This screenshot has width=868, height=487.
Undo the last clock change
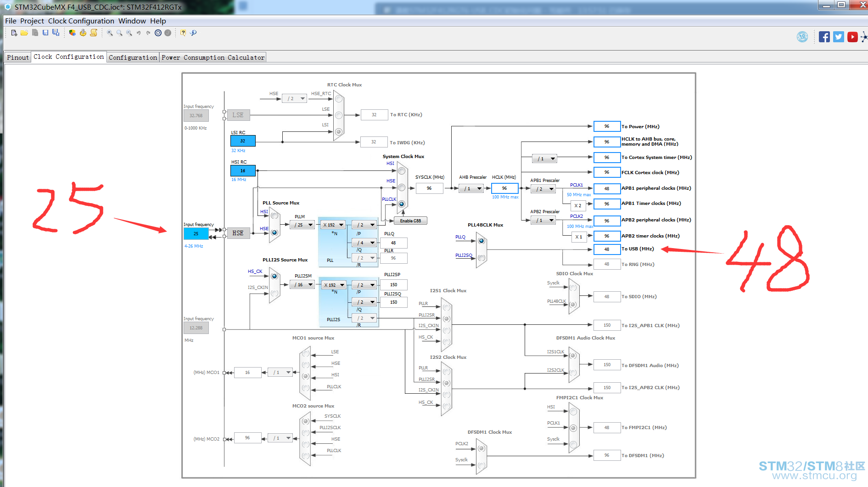click(139, 33)
